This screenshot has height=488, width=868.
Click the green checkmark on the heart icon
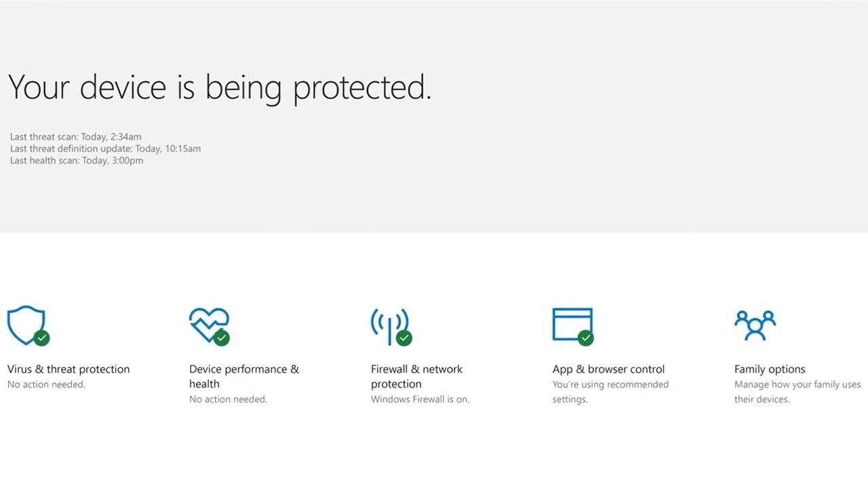pos(222,338)
